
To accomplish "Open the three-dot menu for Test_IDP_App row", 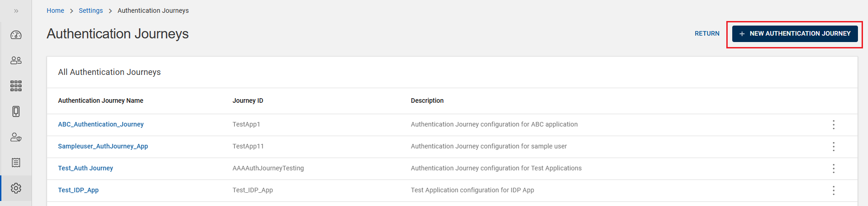I will pyautogui.click(x=833, y=190).
